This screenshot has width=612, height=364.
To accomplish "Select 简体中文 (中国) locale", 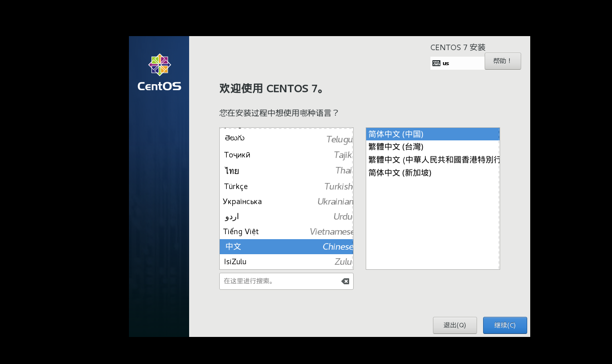I will 432,134.
